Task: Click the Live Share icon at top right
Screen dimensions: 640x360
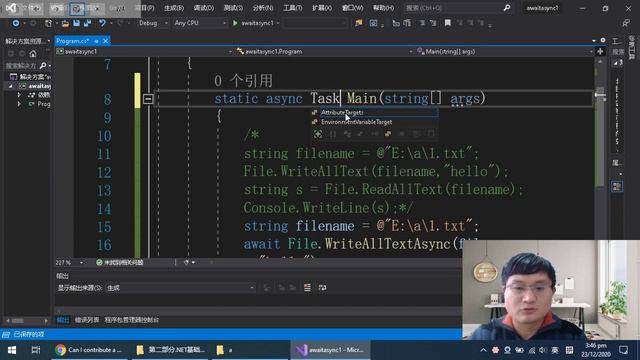Action: [626, 23]
